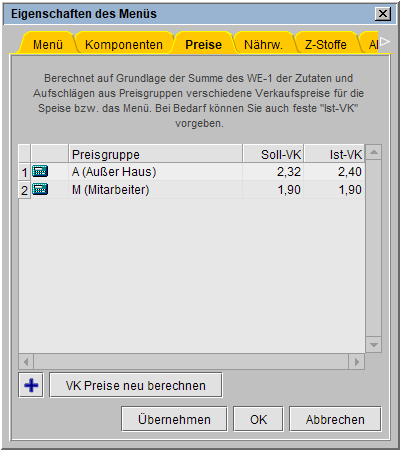Viewport: 400px width, 450px height.
Task: Apply changes with Übernehmen
Action: click(174, 419)
